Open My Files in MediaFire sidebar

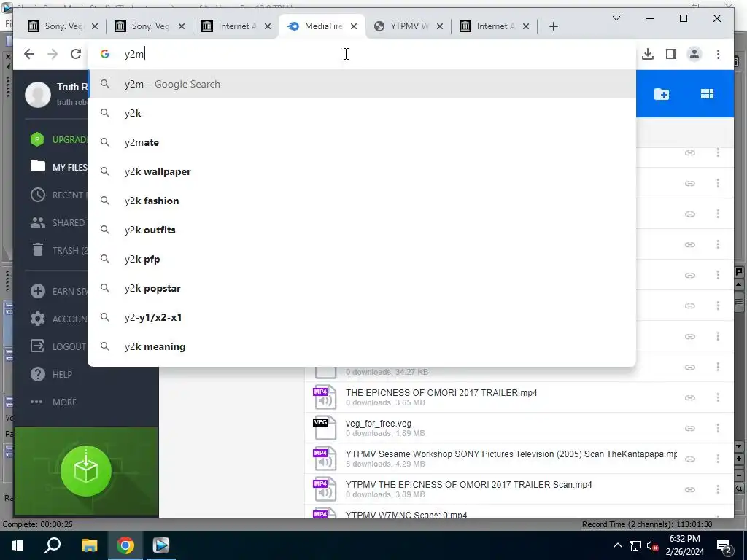58,167
